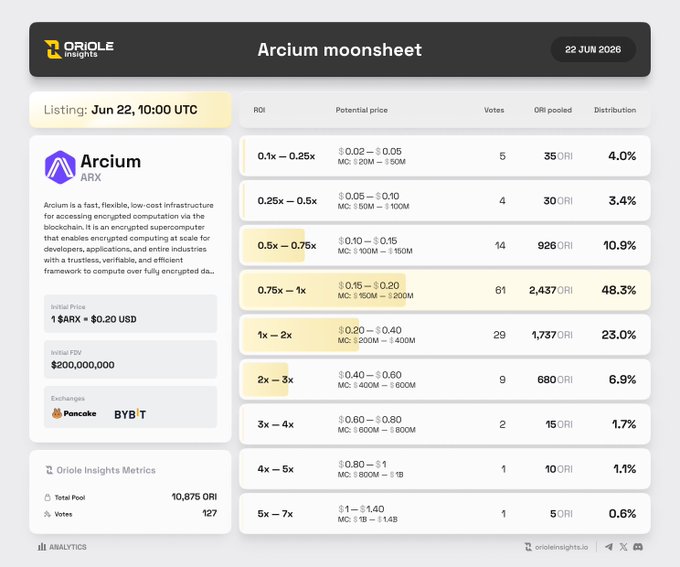Viewport: 680px width, 567px height.
Task: Open the X social icon in footer
Action: point(623,547)
